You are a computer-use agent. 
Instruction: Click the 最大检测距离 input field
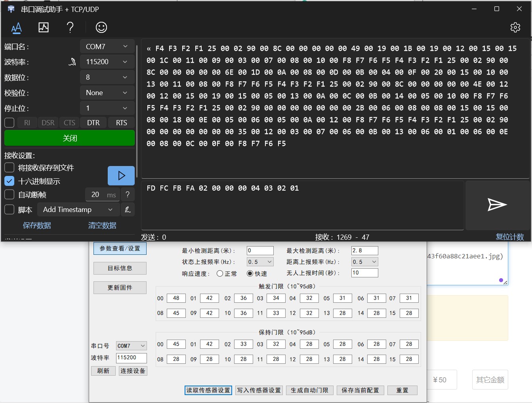(365, 251)
